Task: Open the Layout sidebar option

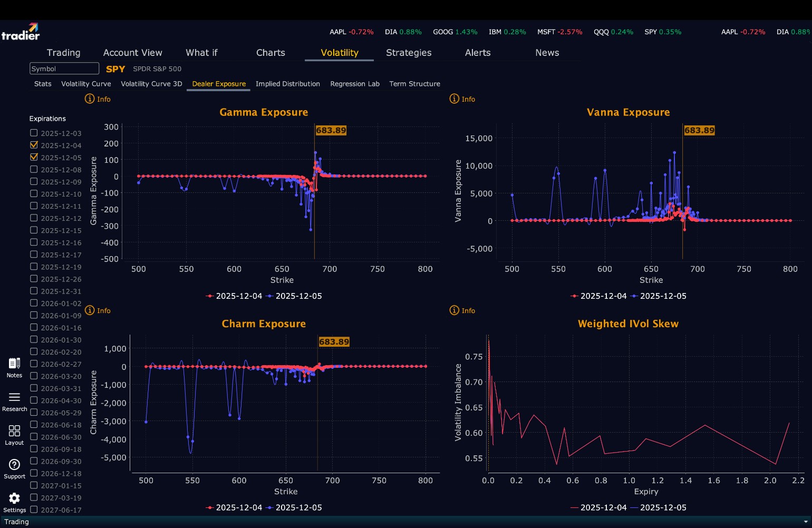Action: coord(14,435)
